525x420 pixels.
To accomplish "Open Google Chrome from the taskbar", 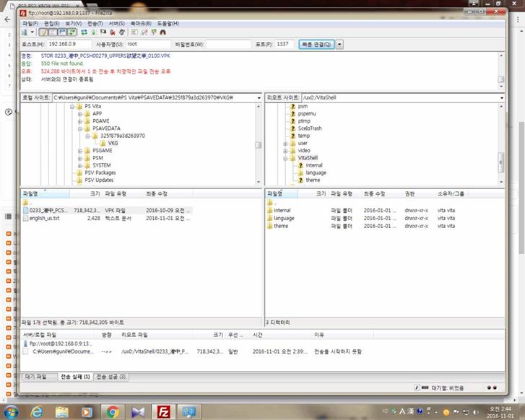I will pyautogui.click(x=113, y=412).
